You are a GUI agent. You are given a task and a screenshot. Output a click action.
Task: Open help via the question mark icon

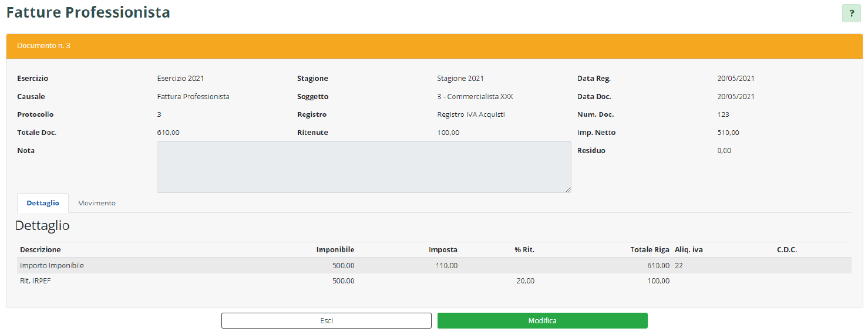[851, 13]
